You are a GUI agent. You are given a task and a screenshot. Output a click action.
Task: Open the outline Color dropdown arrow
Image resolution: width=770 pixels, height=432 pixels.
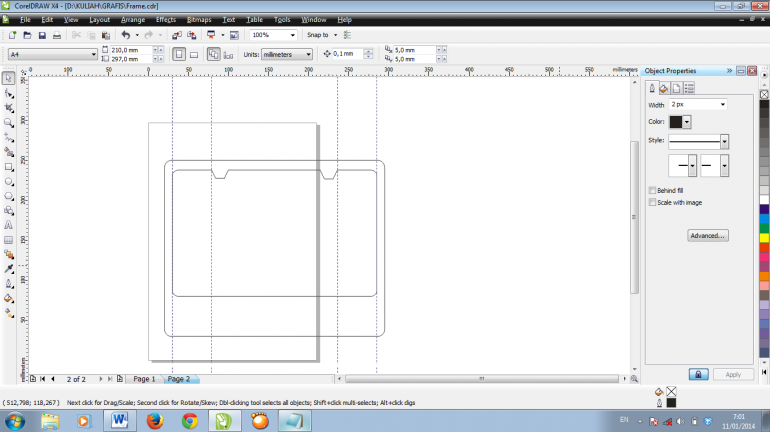(687, 122)
